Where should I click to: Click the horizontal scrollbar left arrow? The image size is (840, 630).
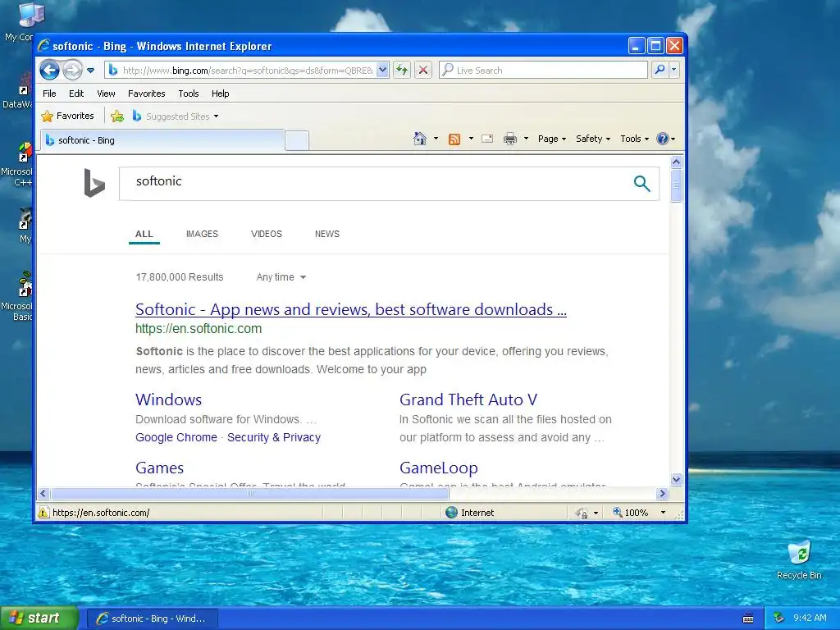[44, 493]
